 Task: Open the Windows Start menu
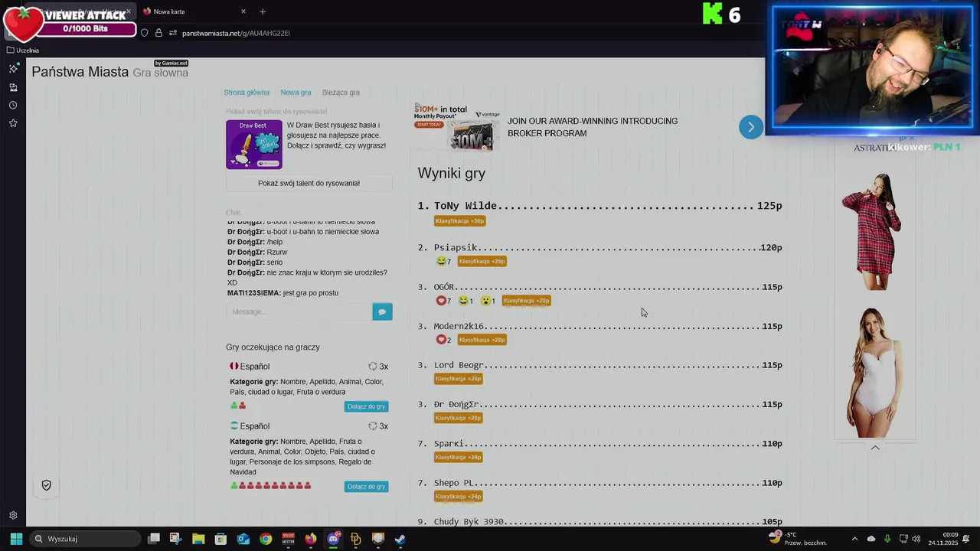(x=16, y=539)
